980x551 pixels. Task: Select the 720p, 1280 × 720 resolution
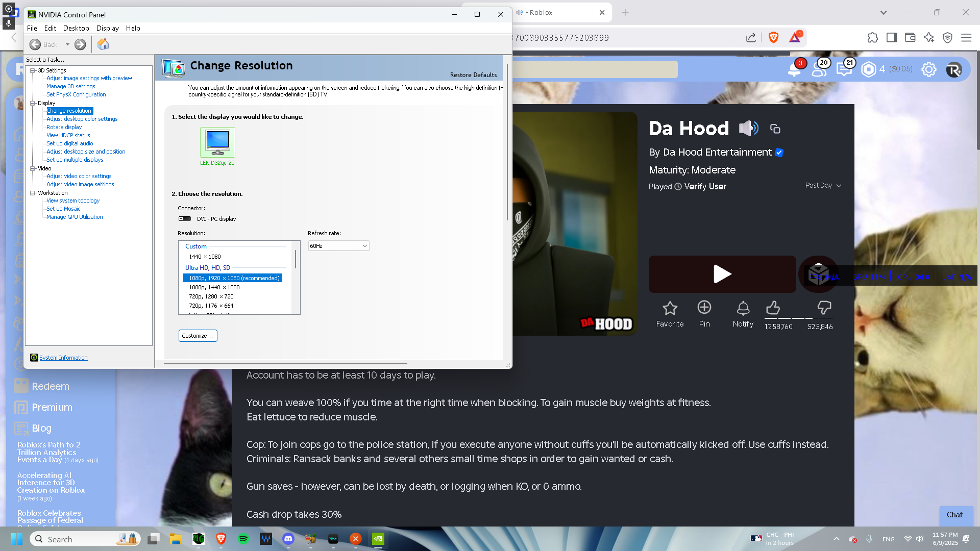click(211, 296)
